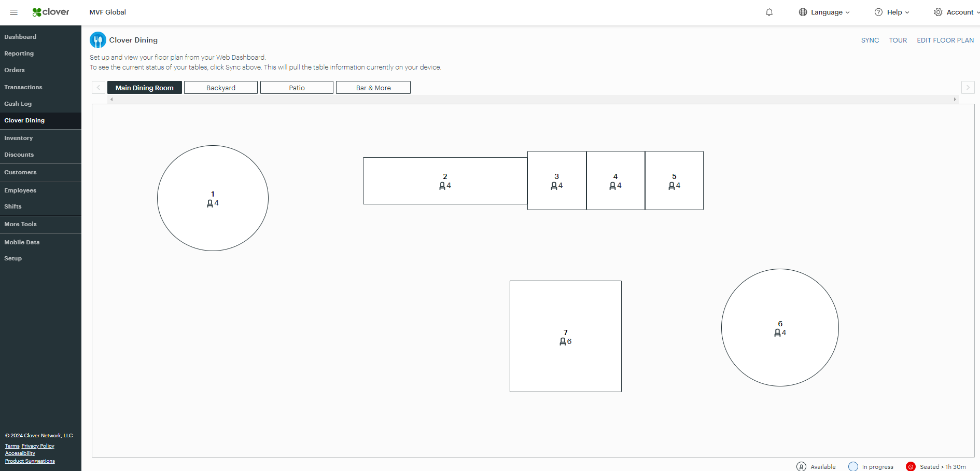Open EDIT FLOOR PLAN
The image size is (980, 471).
[945, 40]
